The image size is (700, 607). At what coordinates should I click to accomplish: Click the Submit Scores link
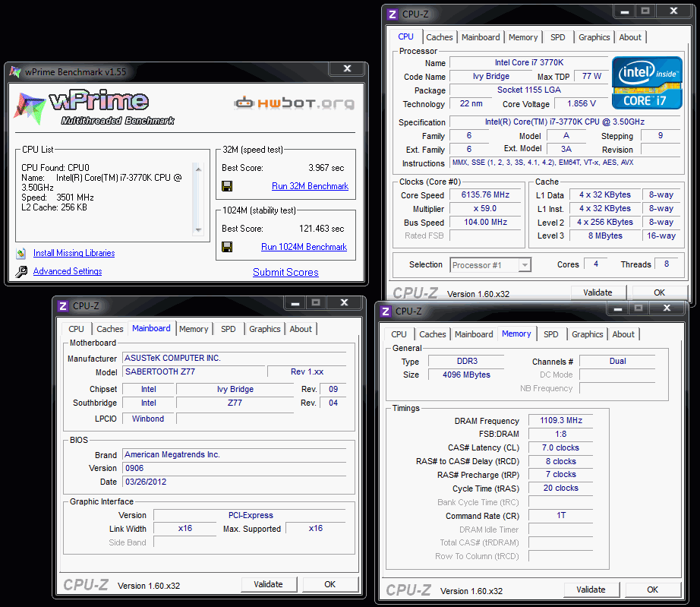click(x=285, y=272)
